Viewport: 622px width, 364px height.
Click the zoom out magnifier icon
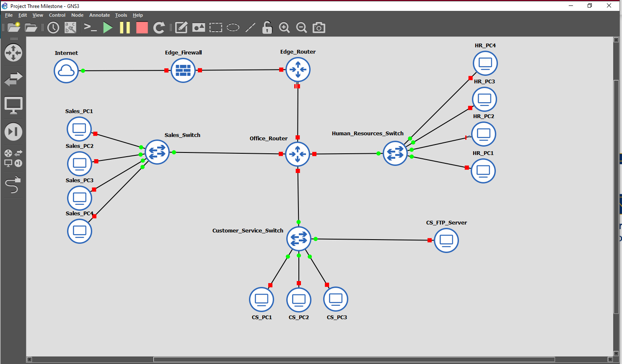(301, 28)
